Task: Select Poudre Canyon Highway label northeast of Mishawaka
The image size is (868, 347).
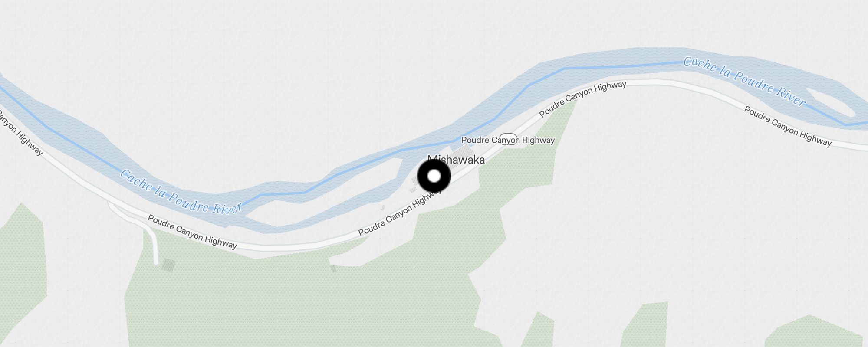Action: [x=582, y=99]
